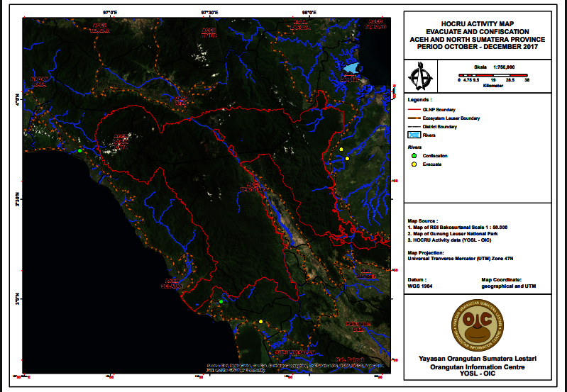Click the District Boundary legend line symbol
Viewport: 567px width, 392px height.
413,126
